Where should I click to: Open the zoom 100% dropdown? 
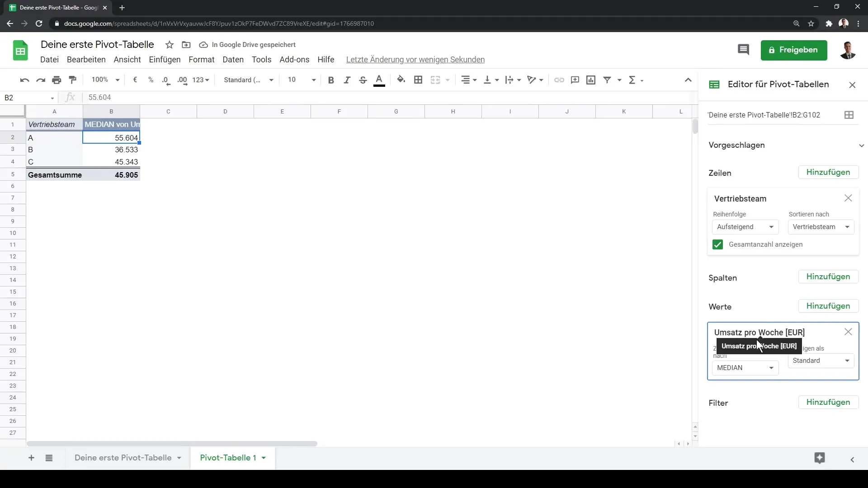105,80
